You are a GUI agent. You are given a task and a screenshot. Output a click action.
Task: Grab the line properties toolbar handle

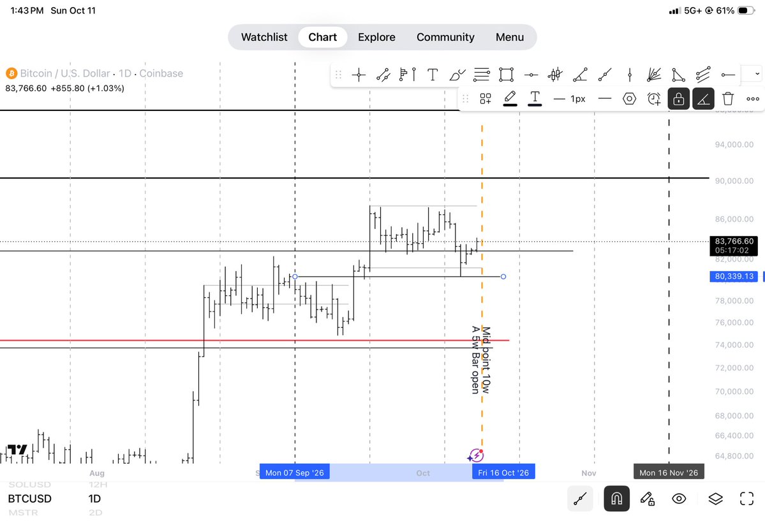tap(465, 99)
